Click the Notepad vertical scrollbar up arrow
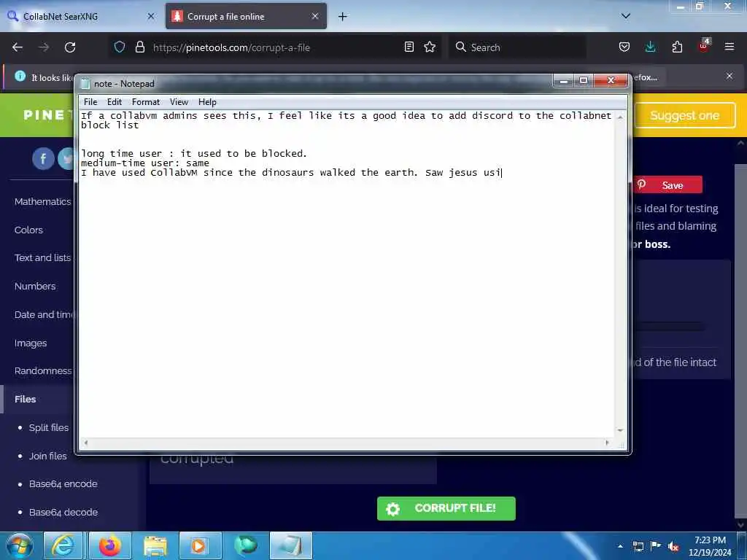Image resolution: width=747 pixels, height=560 pixels. pos(620,117)
